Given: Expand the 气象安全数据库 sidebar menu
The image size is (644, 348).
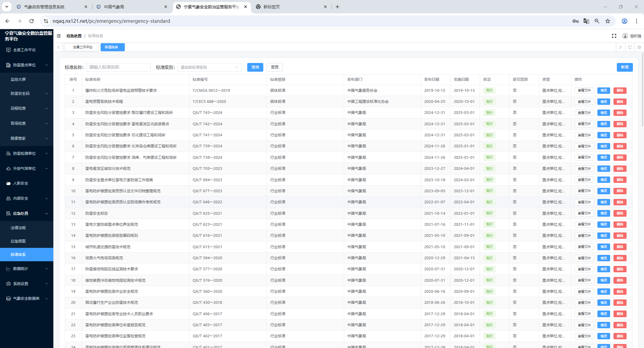Looking at the screenshot, I should coord(27,298).
